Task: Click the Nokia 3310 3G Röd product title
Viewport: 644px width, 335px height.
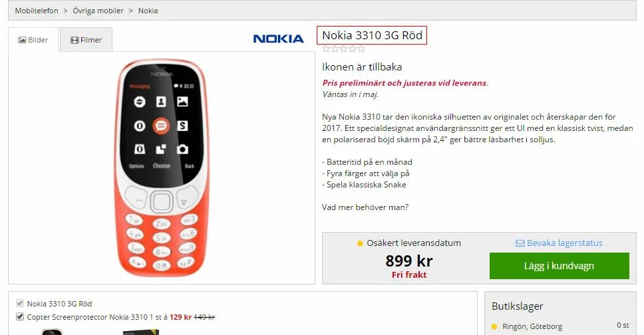Action: click(x=372, y=35)
